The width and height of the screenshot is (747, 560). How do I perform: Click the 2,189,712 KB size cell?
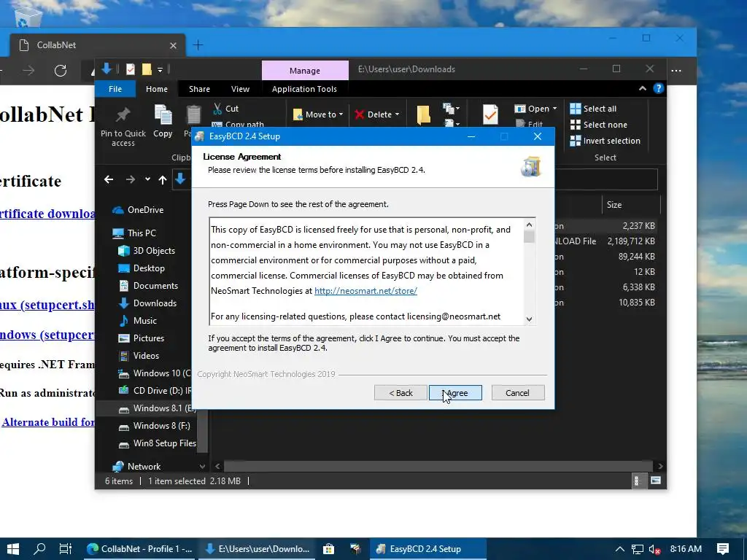pyautogui.click(x=631, y=241)
